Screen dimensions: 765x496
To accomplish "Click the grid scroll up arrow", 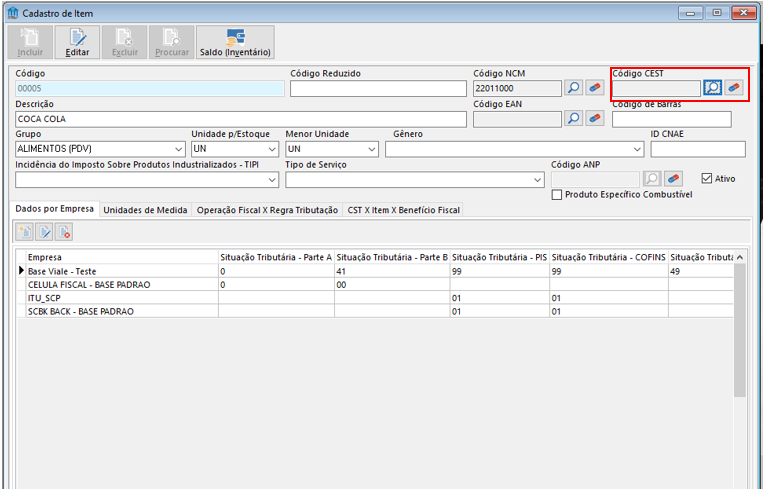I will tap(740, 257).
